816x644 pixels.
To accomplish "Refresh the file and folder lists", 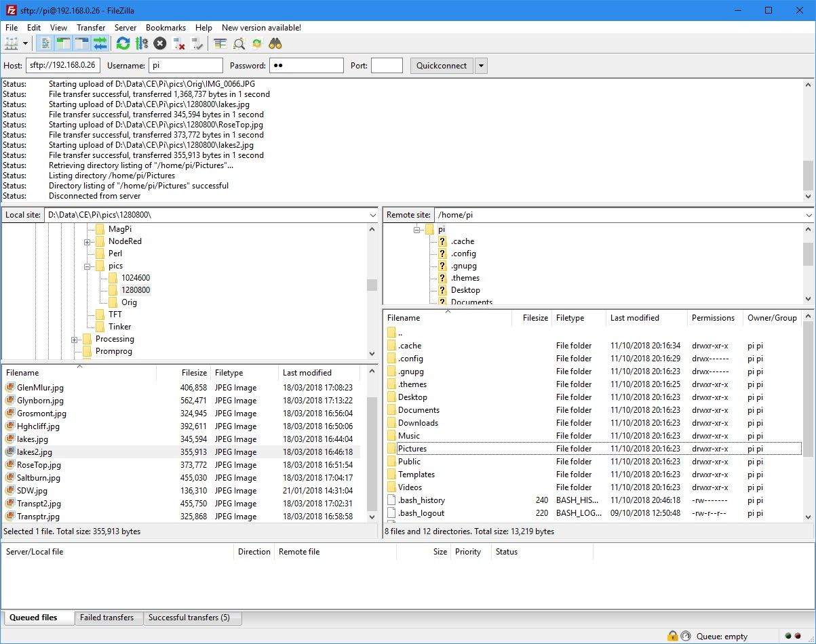I will tap(123, 43).
